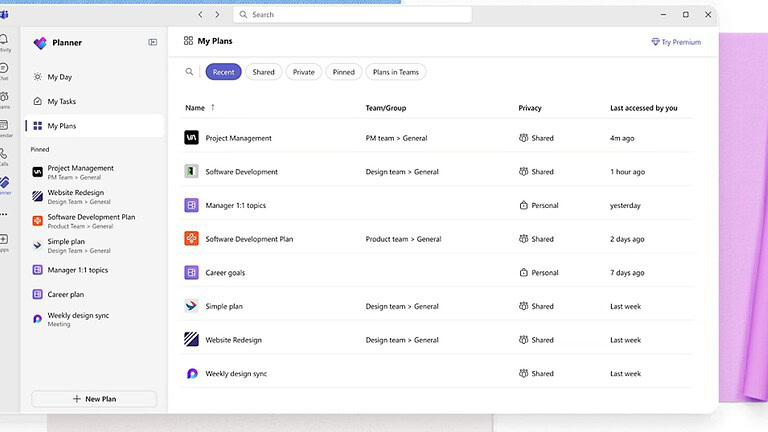Click the Planner logo icon
This screenshot has height=432, width=768.
(40, 43)
